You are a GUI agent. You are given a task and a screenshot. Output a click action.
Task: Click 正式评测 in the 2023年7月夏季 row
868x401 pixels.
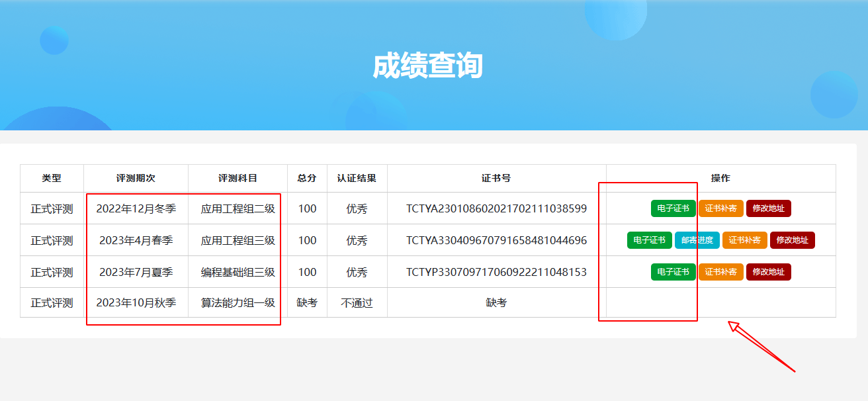tap(52, 272)
